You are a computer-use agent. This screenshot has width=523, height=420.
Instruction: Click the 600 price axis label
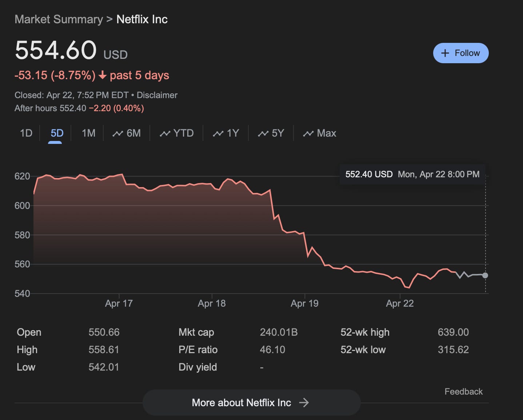click(22, 206)
